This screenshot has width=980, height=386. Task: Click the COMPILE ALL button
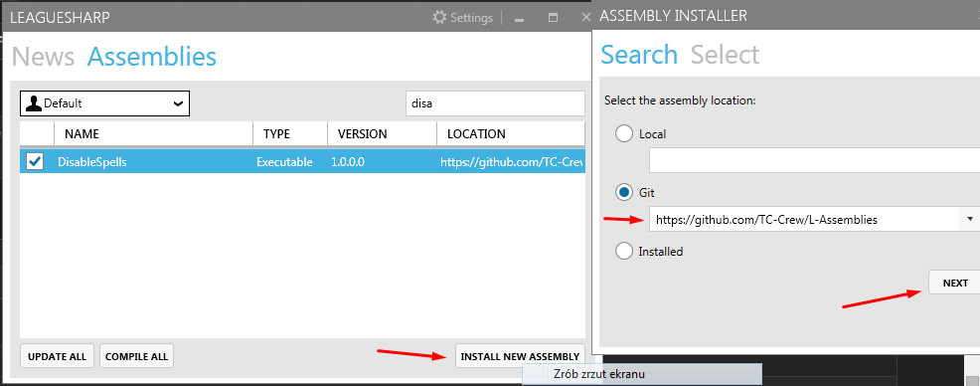point(136,356)
